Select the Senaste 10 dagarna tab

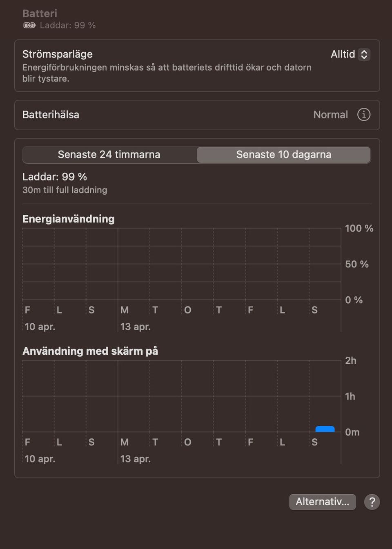point(283,155)
